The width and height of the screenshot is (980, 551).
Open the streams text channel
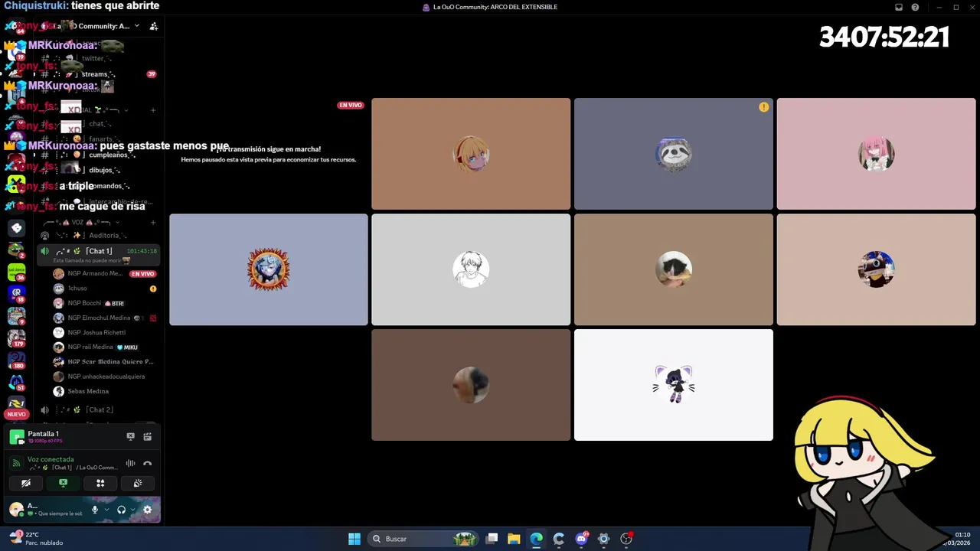(98, 74)
